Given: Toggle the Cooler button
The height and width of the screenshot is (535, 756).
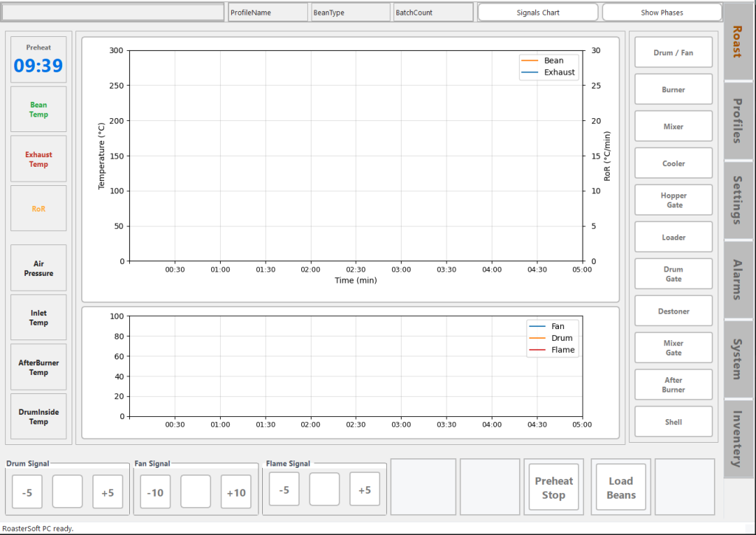Looking at the screenshot, I should 673,163.
